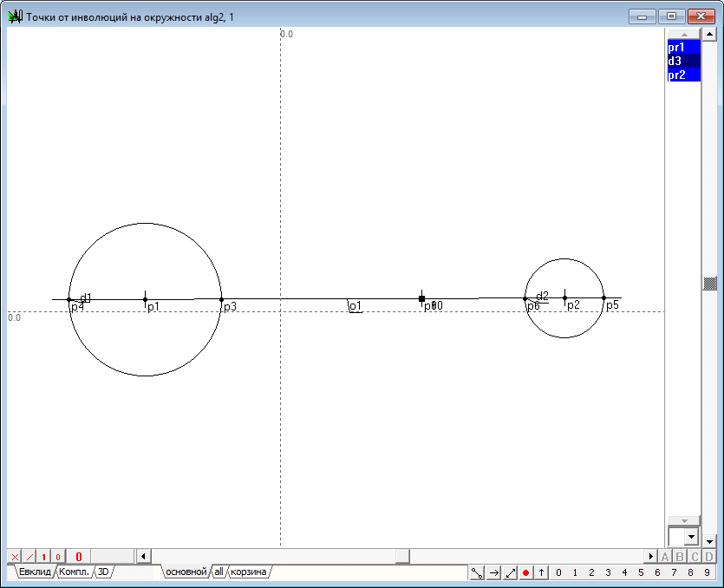This screenshot has width=724, height=588.
Task: Click horizontal scrollbar left arrow
Action: point(143,557)
